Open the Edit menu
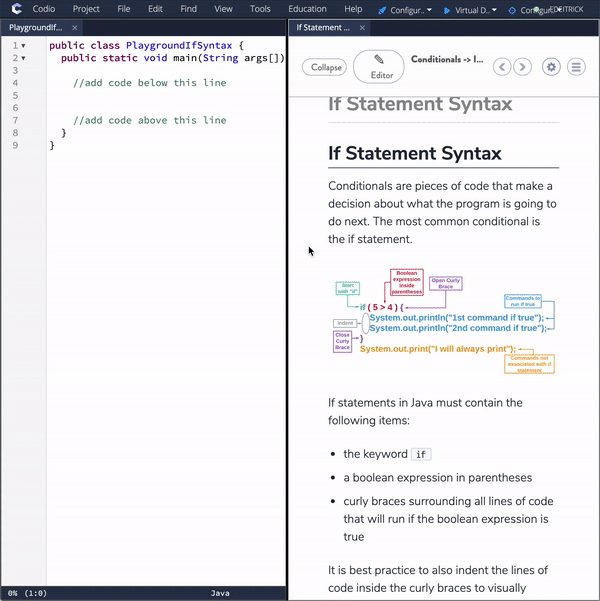Viewport: 600px width, 601px height. point(155,9)
